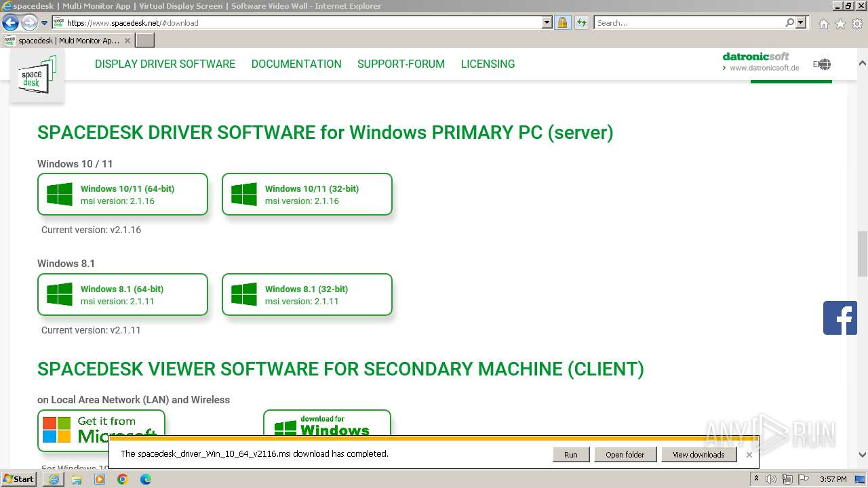Screen dimensions: 868x488
Task: Click the 'Windows 10 / 11' subheading
Action: point(75,164)
